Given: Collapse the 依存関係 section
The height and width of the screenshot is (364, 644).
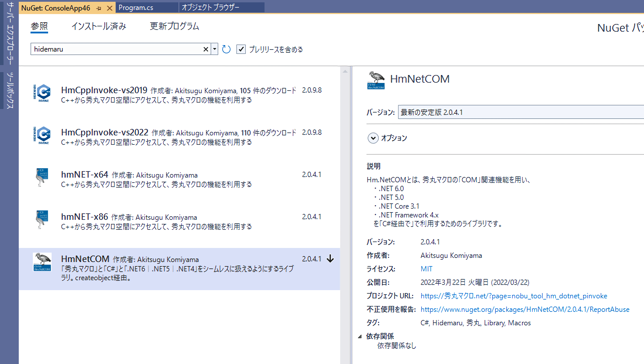Looking at the screenshot, I should (360, 336).
